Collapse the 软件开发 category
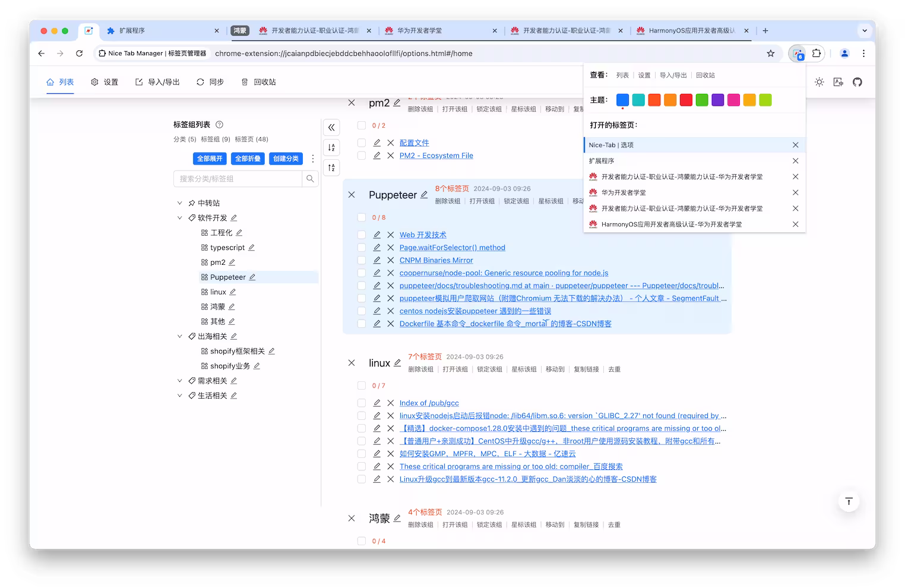This screenshot has width=905, height=588. coord(180,217)
